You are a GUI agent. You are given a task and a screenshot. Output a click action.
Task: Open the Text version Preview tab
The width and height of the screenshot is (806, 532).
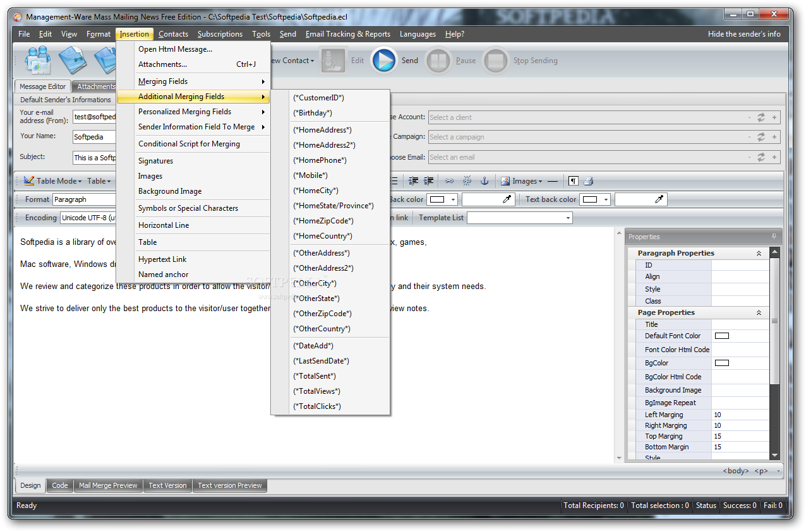(230, 485)
